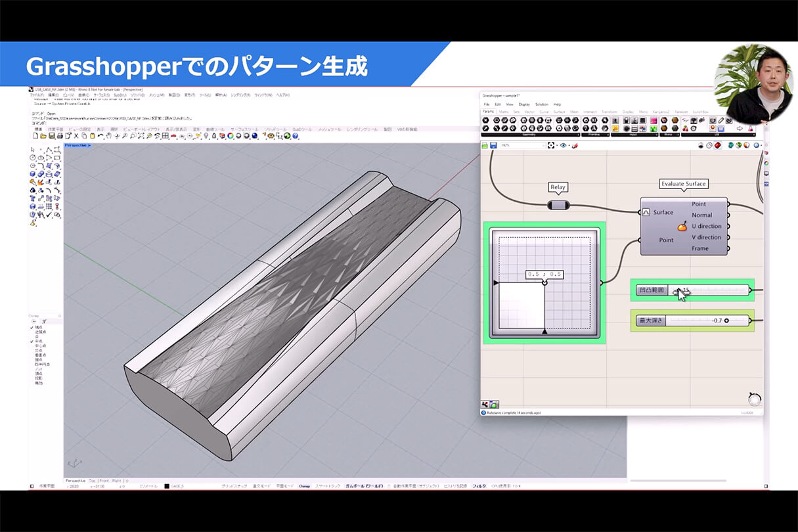Click the blue question mark Help icon
Image resolution: width=798 pixels, height=532 pixels.
296,135
